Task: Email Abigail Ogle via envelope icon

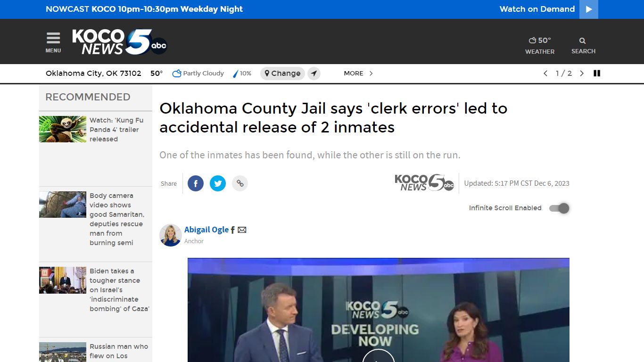Action: pos(242,230)
